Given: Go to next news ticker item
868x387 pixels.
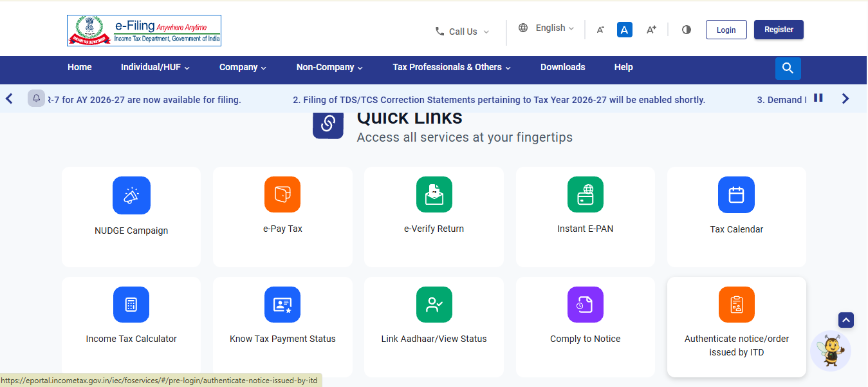Looking at the screenshot, I should tap(845, 99).
